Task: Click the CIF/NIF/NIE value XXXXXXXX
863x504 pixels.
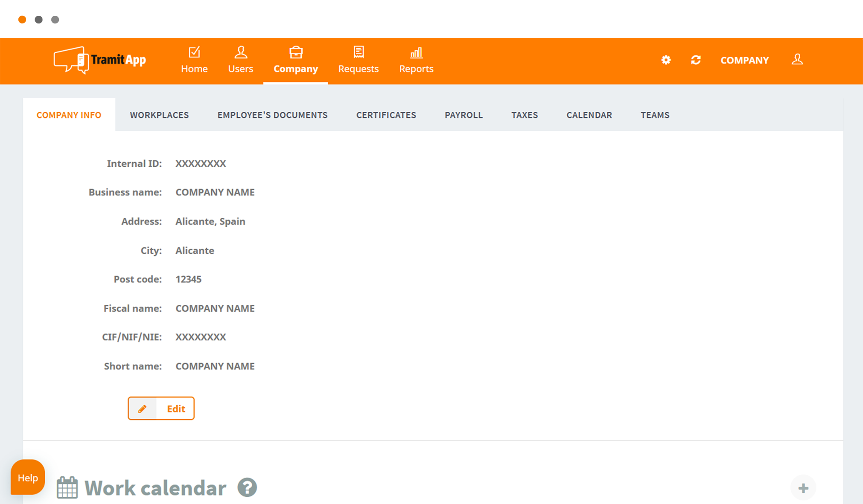Action: pyautogui.click(x=201, y=337)
